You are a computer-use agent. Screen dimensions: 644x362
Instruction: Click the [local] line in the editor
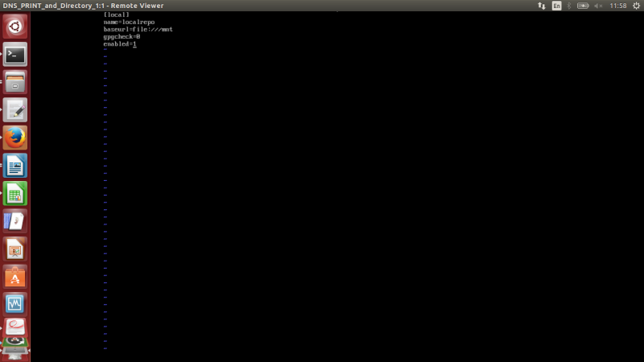116,14
